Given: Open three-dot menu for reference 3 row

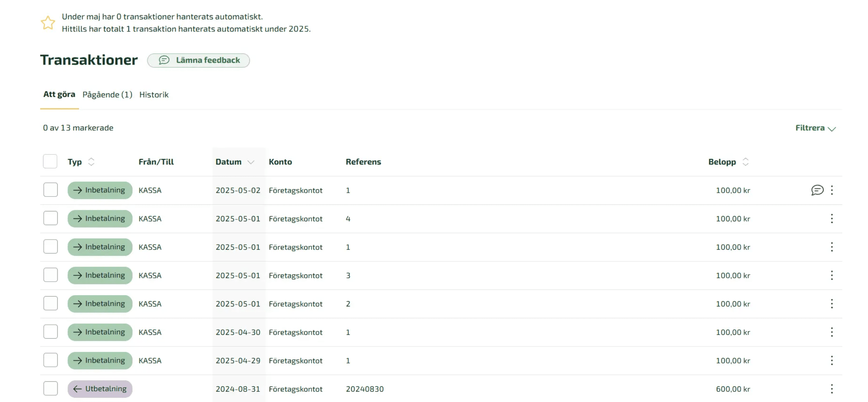Looking at the screenshot, I should (831, 275).
